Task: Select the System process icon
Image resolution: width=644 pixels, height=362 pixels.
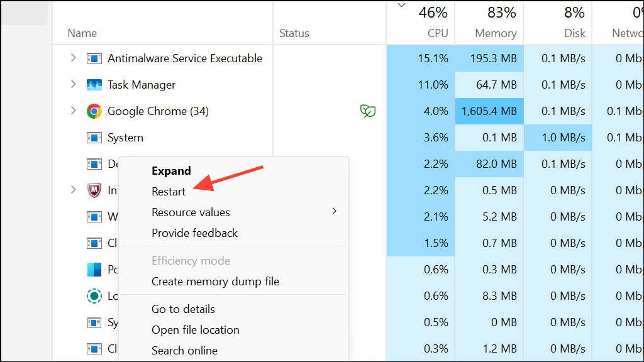Action: coord(94,137)
